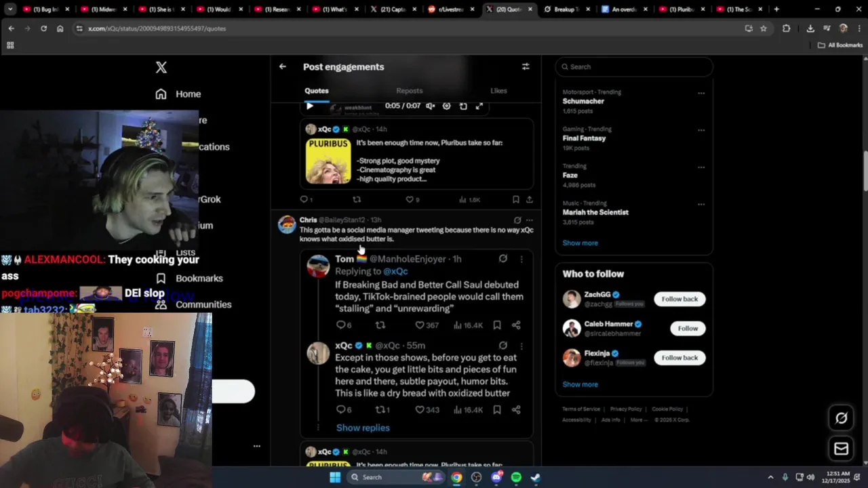Viewport: 868px width, 488px height.
Task: Click the X search box
Action: pos(634,66)
